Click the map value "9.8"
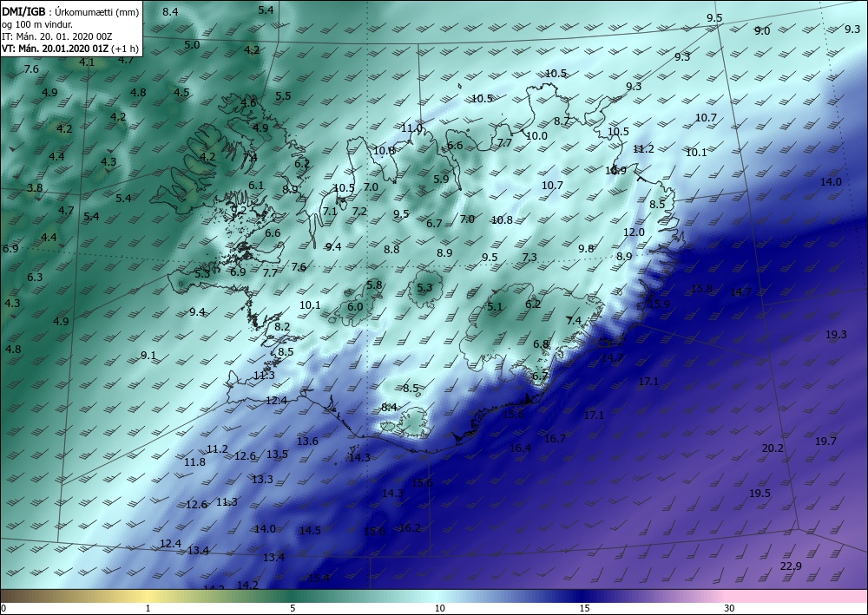The height and width of the screenshot is (615, 868). click(586, 248)
